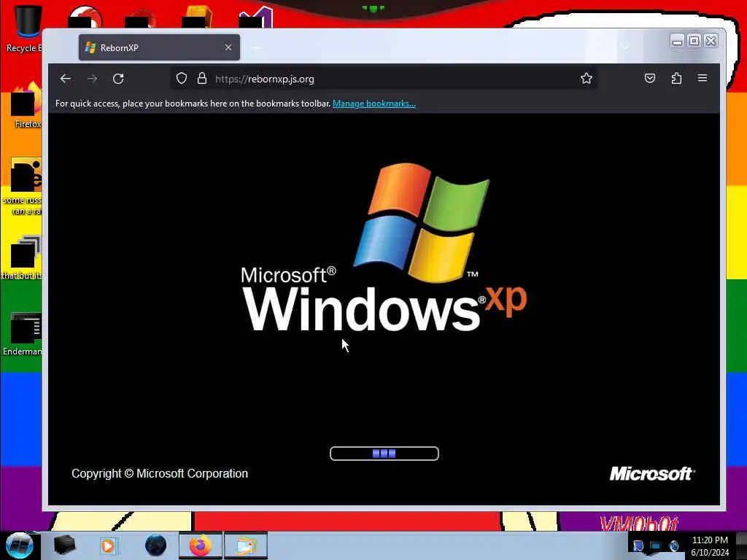This screenshot has width=747, height=560.
Task: Bookmark this page with the star icon
Action: click(587, 79)
